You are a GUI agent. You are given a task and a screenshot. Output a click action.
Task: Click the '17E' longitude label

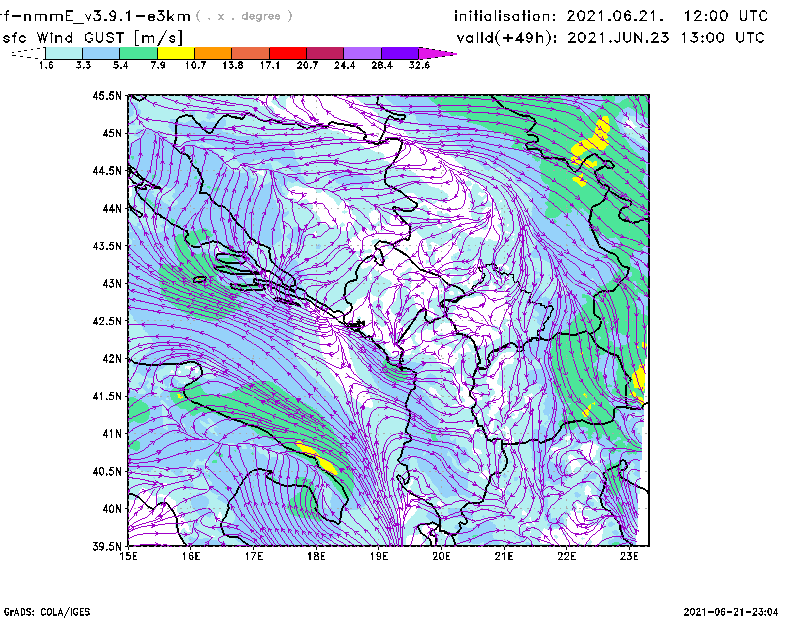[254, 556]
